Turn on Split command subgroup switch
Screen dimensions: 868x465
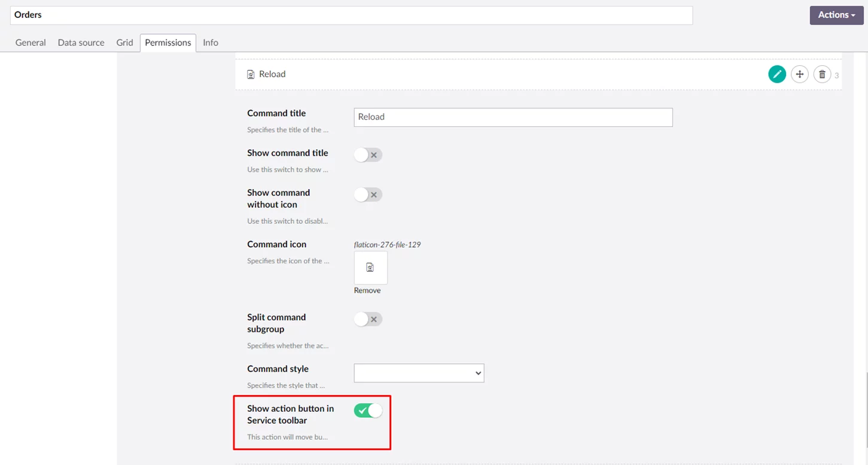tap(367, 320)
